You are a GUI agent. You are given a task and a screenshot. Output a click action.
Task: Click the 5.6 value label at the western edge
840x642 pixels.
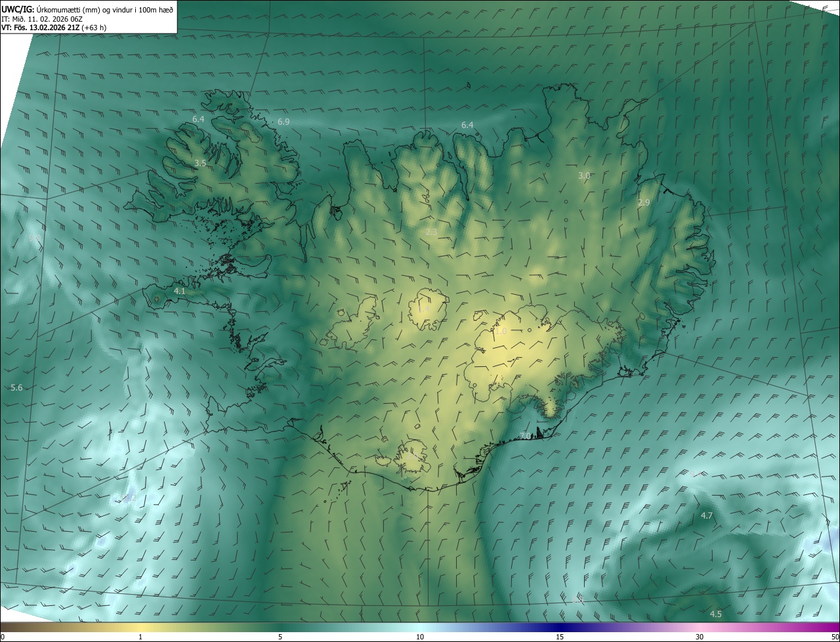[17, 388]
